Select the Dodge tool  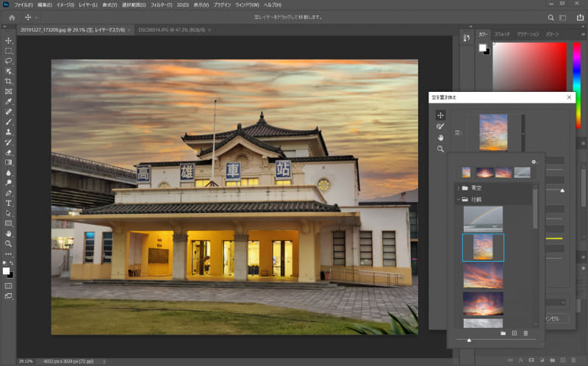8,182
